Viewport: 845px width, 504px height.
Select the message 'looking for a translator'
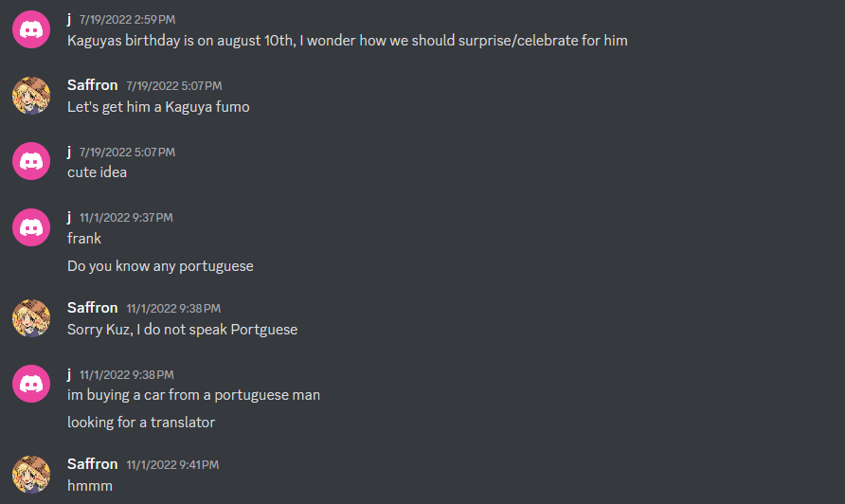140,423
